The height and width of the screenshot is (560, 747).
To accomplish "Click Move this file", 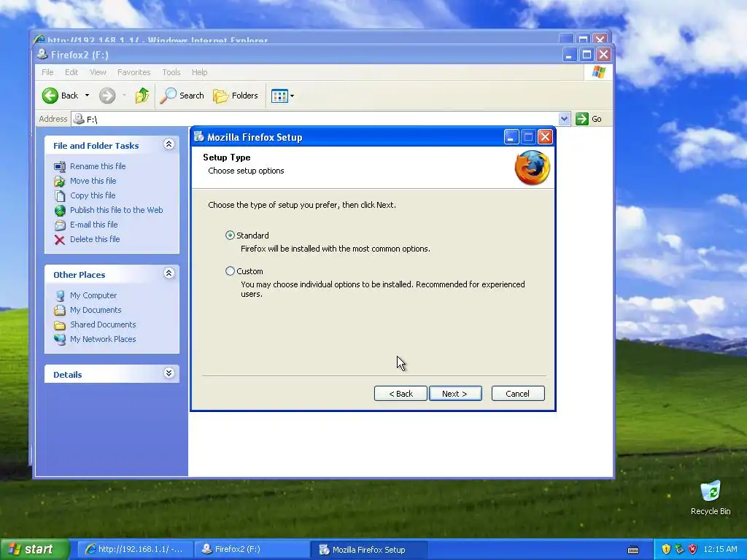I will [x=93, y=181].
